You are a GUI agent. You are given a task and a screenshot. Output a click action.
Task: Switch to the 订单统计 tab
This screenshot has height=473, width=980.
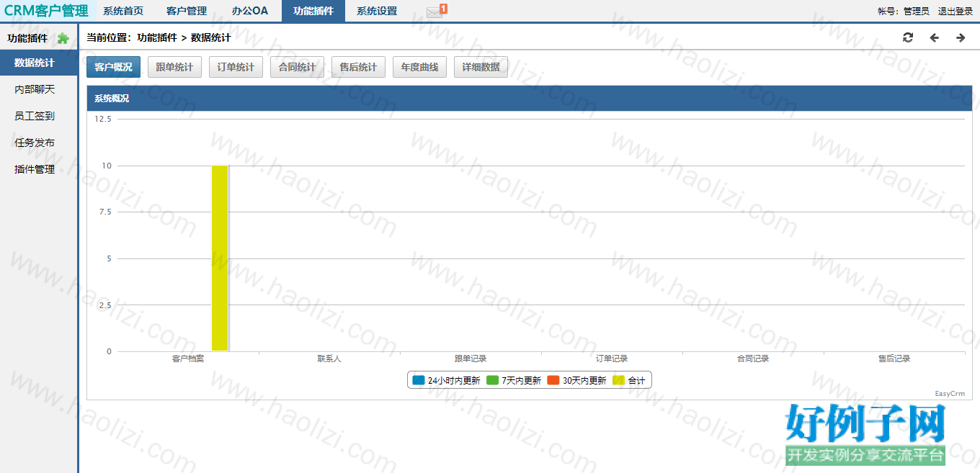pos(236,67)
